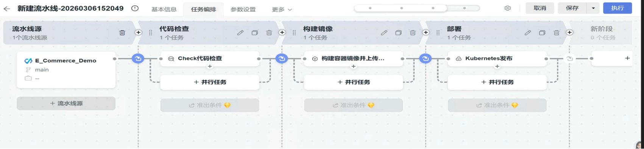Image resolution: width=644 pixels, height=149 pixels.
Task: Grab the drag handle of 构建镜像 stage
Action: tap(294, 33)
